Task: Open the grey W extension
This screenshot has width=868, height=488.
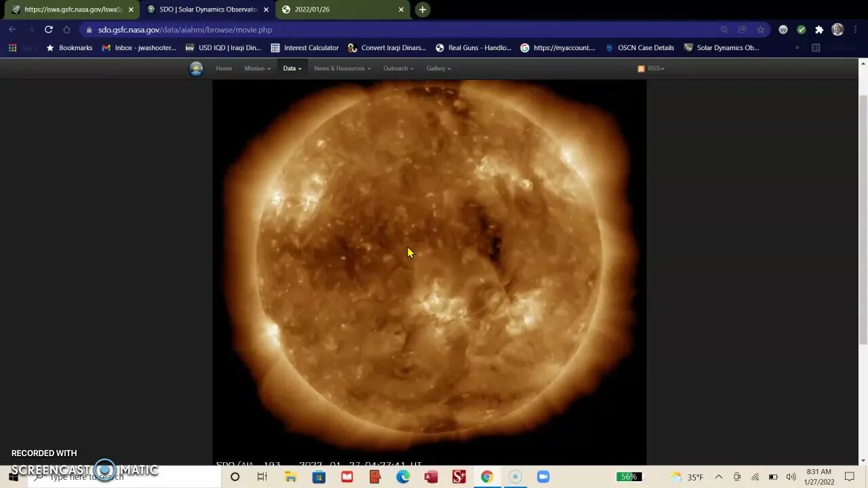Action: point(783,30)
